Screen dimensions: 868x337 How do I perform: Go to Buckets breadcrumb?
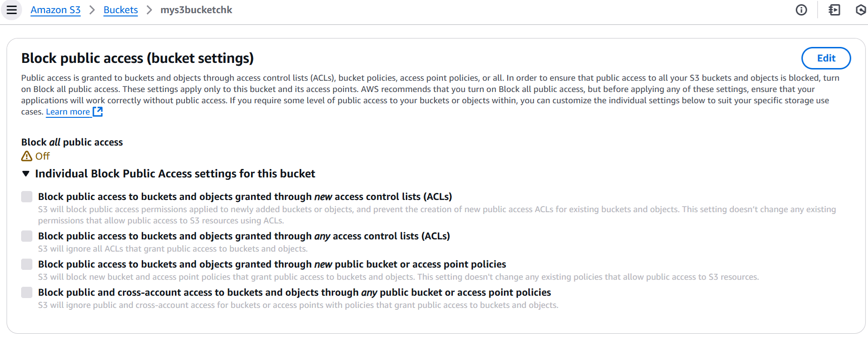coord(121,10)
